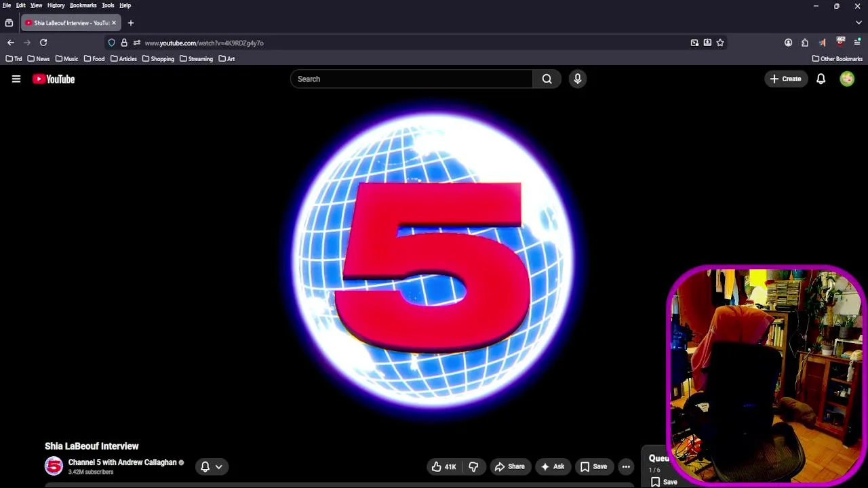Click the Create button
868x488 pixels.
(786, 79)
